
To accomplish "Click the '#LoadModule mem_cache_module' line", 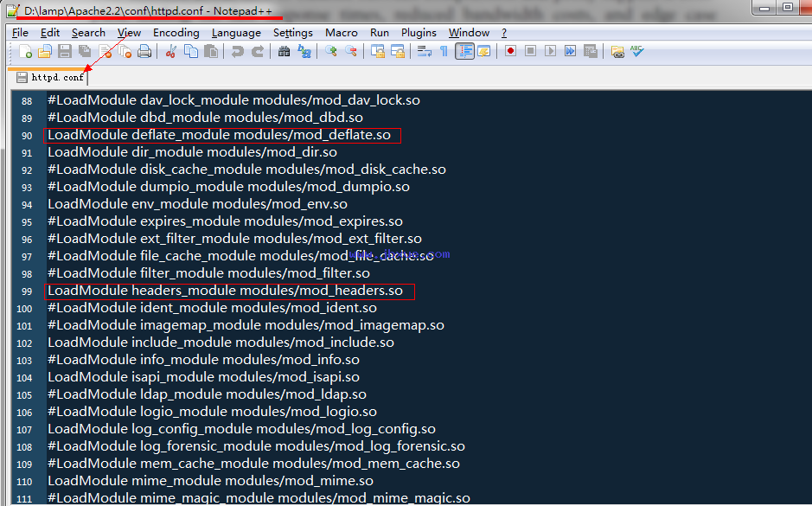I will [253, 464].
